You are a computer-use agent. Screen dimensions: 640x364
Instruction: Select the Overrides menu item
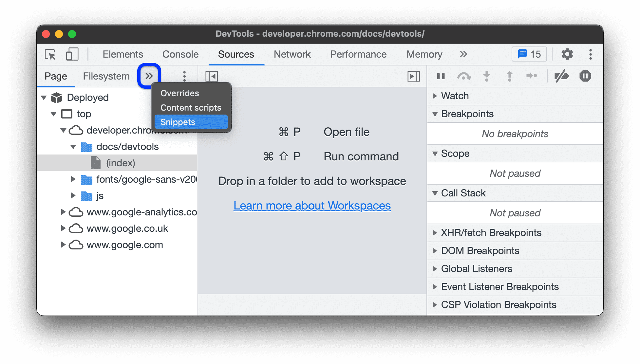point(178,93)
